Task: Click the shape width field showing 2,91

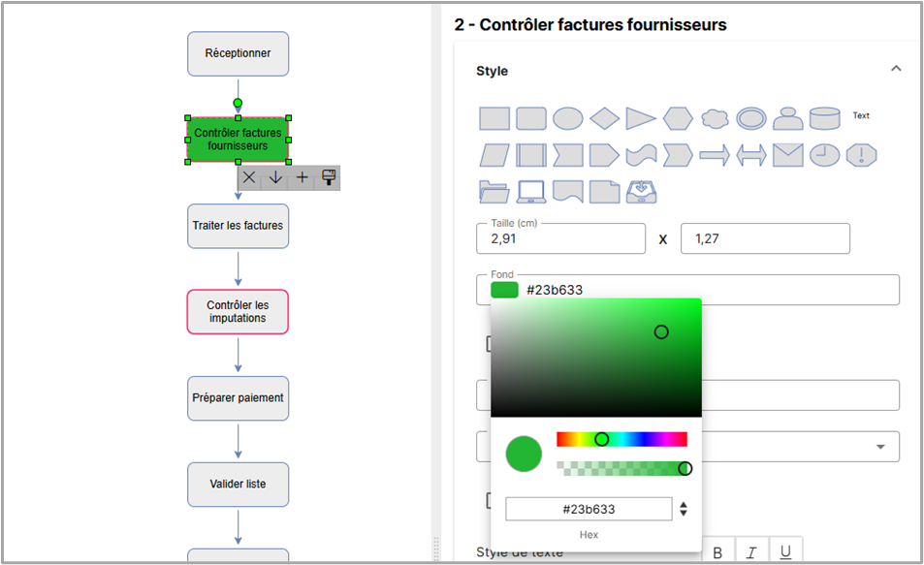Action: (560, 238)
